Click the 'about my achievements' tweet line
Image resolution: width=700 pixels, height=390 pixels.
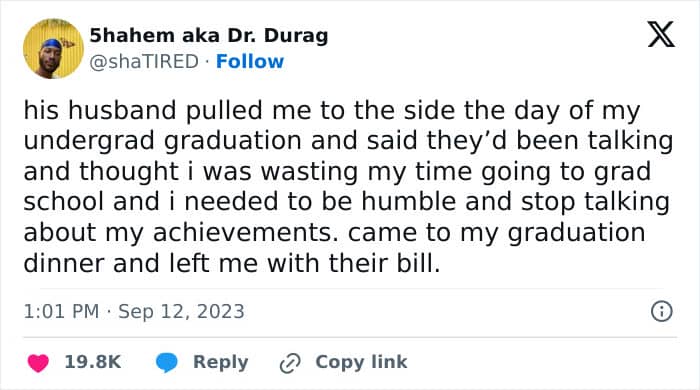click(x=334, y=232)
